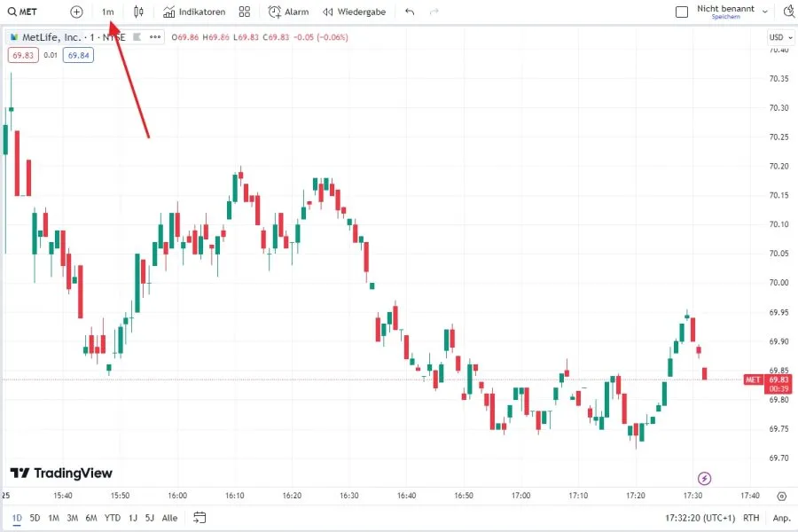Viewport: 798px width, 532px height.
Task: Start Wiedergabe bar replay mode
Action: click(x=354, y=12)
